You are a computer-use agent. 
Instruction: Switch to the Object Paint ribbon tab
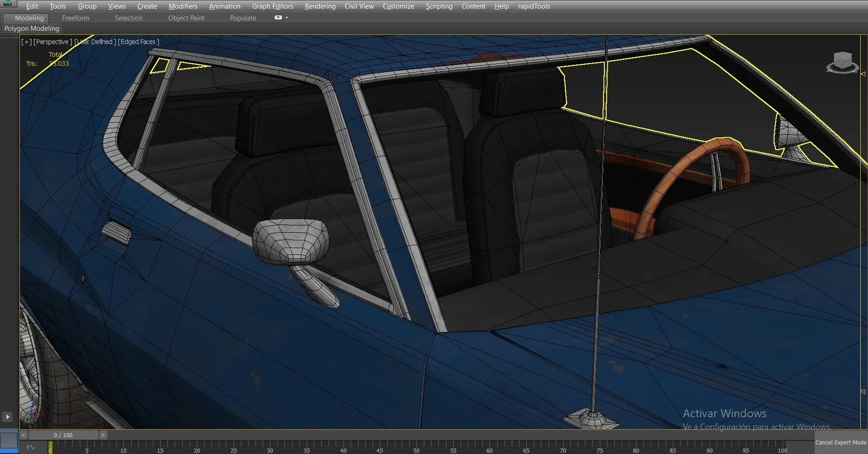(x=186, y=18)
